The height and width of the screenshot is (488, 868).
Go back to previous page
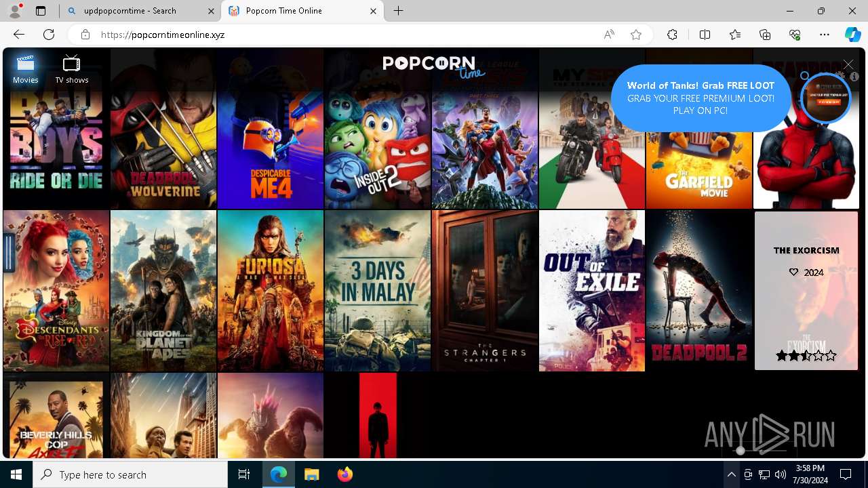pyautogui.click(x=19, y=35)
